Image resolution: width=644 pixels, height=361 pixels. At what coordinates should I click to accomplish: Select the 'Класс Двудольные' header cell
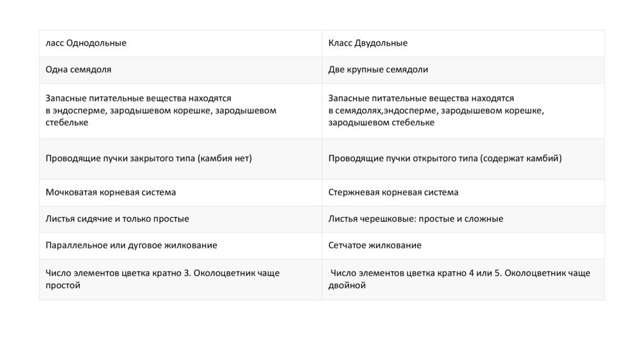(x=368, y=43)
